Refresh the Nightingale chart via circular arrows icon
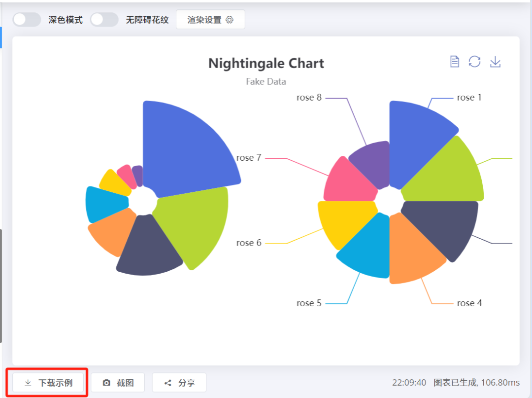Image resolution: width=532 pixels, height=398 pixels. [x=474, y=61]
